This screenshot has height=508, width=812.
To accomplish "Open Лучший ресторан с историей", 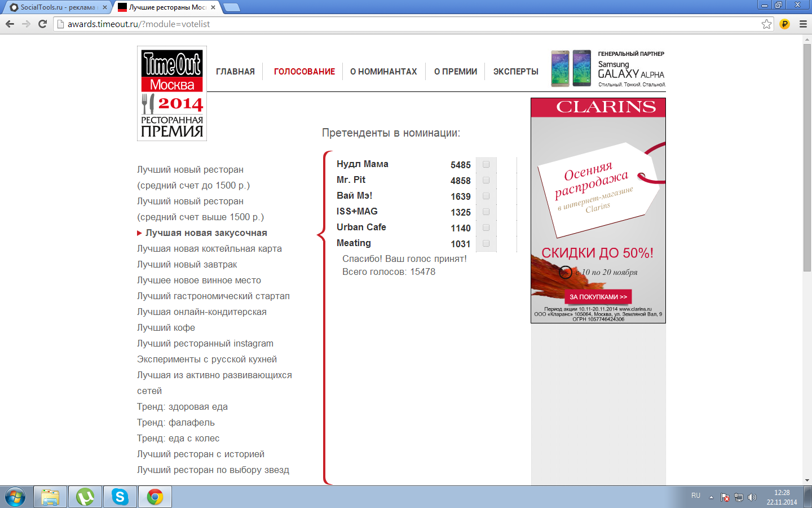I will click(201, 454).
